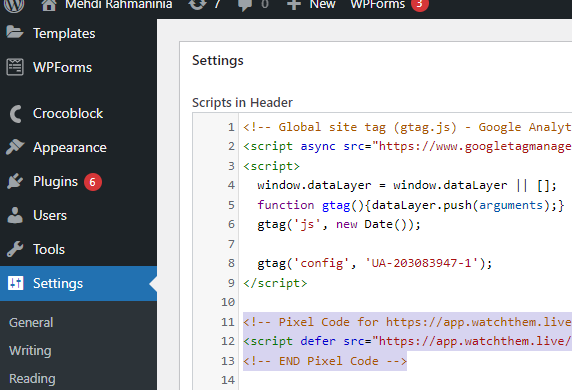Open the Templates sidebar menu
The image size is (572, 390).
[64, 34]
